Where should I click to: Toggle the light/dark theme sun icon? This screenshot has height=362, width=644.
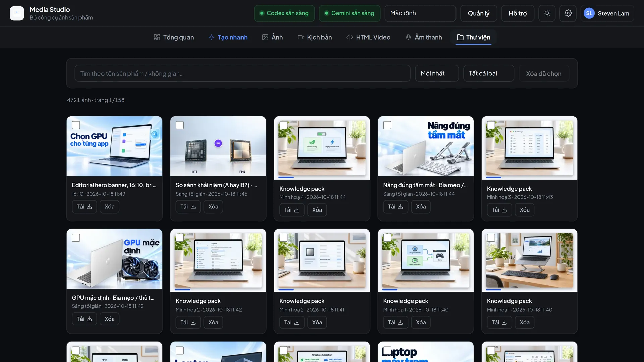[547, 13]
